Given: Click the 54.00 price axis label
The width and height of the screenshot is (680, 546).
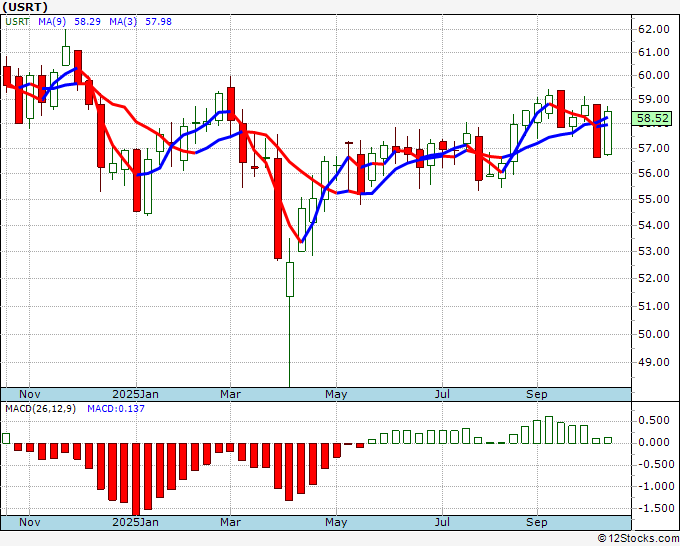Looking at the screenshot, I should tap(654, 225).
